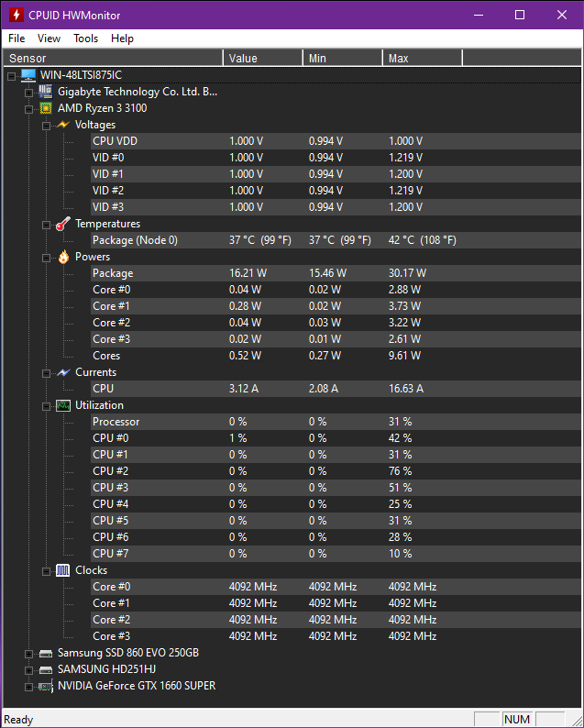Click the HWMonitor lightning app icon in title bar

15,15
